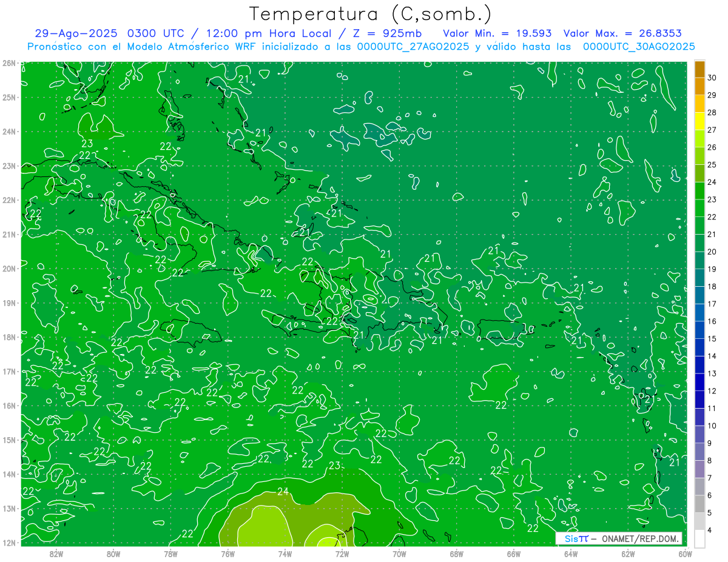This screenshot has height=562, width=728.
Task: Click the '76W' longitude axis label
Action: 227,554
